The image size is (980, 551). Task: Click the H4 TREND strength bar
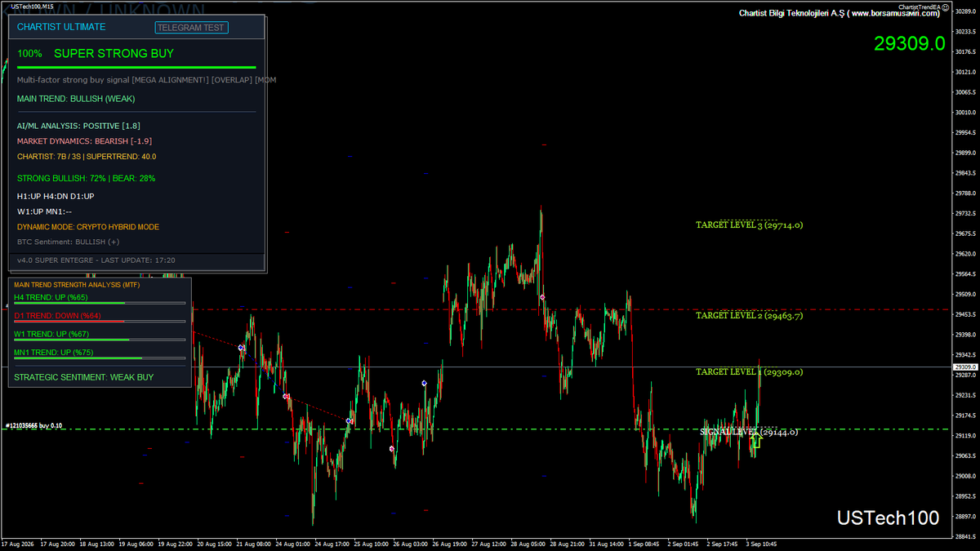100,303
